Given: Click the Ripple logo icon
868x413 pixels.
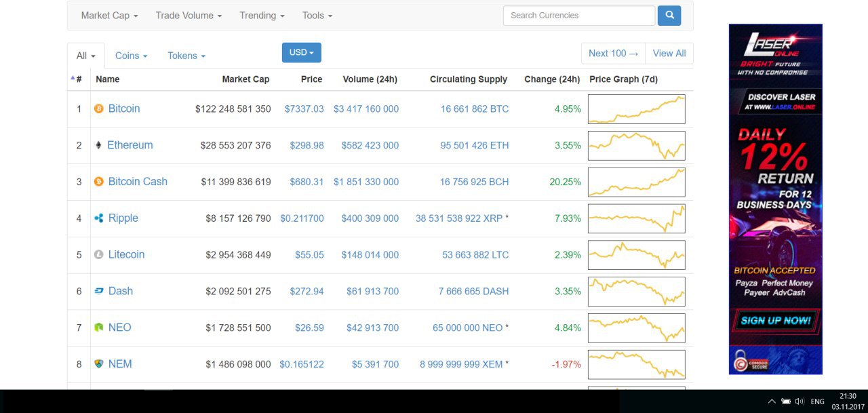Looking at the screenshot, I should [x=99, y=218].
